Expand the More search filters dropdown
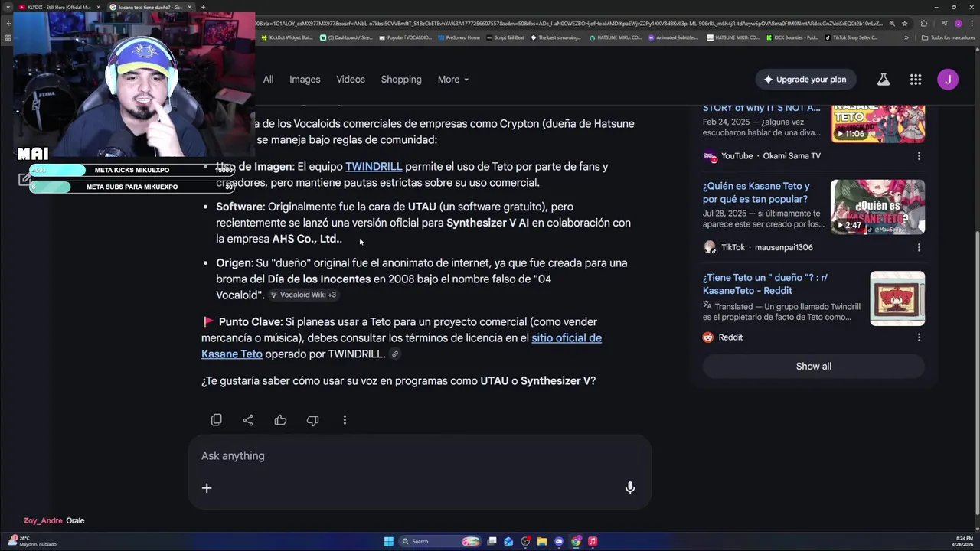 click(x=453, y=80)
